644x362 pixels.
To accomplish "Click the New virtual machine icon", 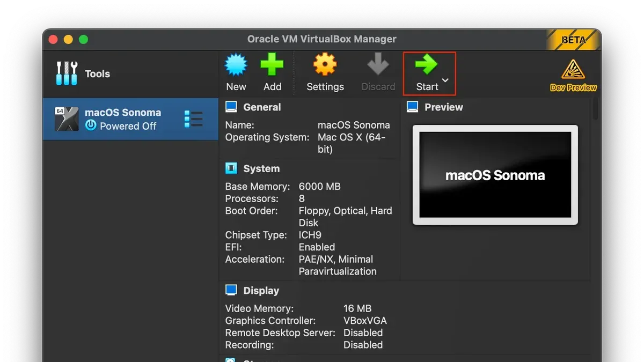I will click(236, 65).
